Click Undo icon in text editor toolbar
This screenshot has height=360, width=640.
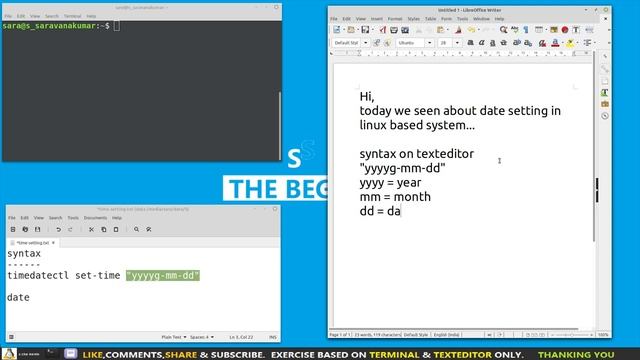(58, 229)
